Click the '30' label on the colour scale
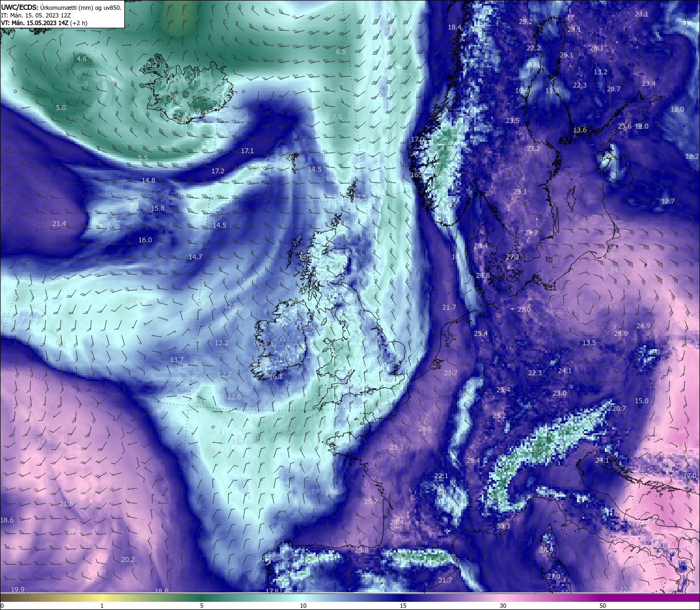This screenshot has height=610, width=700. (503, 606)
